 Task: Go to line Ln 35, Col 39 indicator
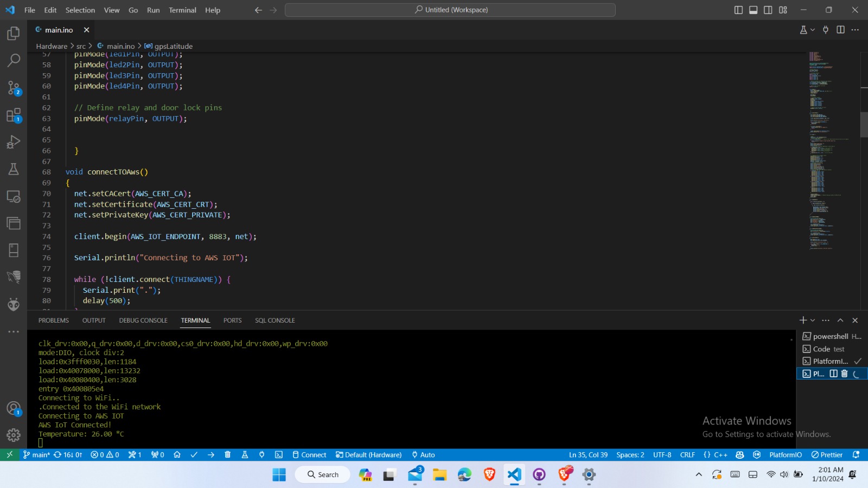(x=588, y=455)
